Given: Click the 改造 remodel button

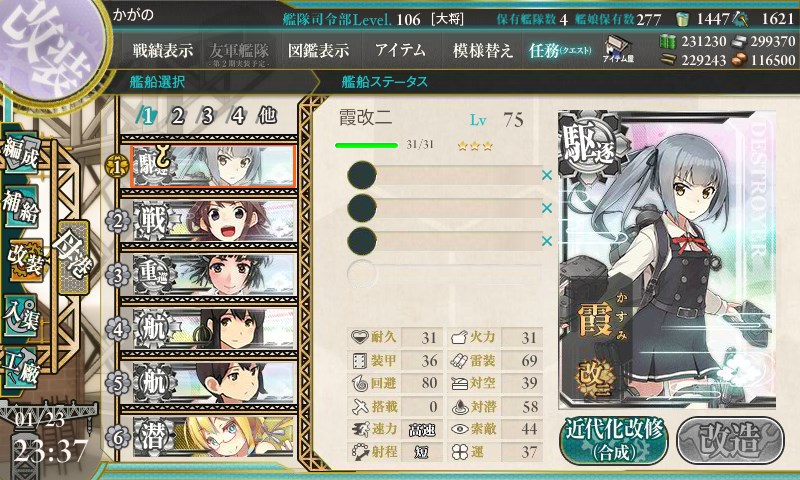Looking at the screenshot, I should pos(730,441).
